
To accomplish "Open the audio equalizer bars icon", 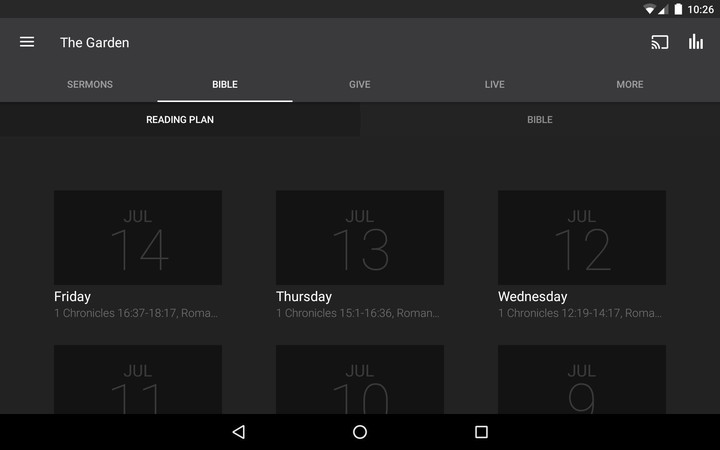I will pos(696,42).
